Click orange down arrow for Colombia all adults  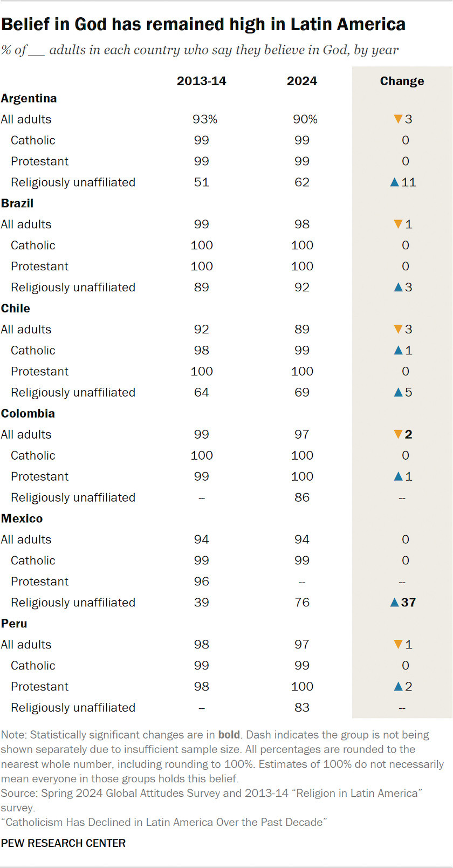point(398,435)
